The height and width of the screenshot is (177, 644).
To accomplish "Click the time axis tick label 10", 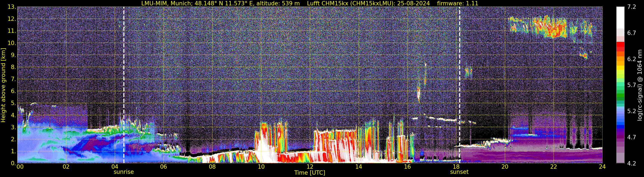I will [x=261, y=167].
